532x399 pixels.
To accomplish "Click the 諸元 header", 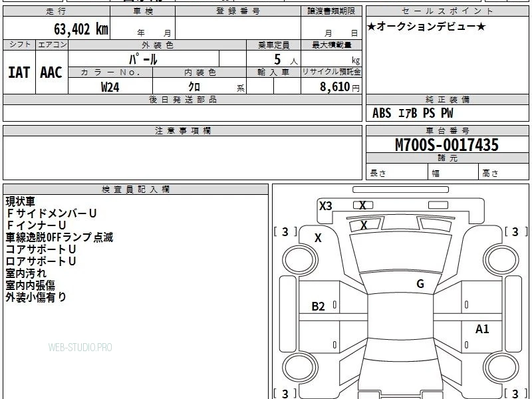I will tap(448, 158).
